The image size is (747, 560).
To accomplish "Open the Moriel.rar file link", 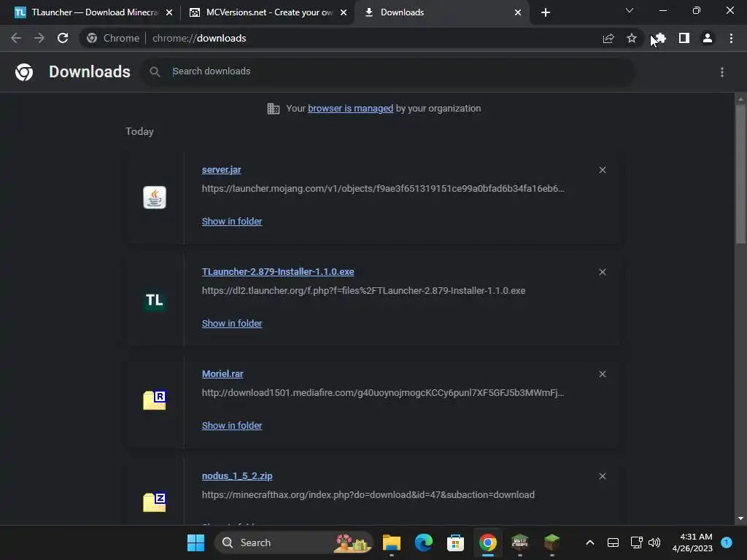I will [x=222, y=374].
